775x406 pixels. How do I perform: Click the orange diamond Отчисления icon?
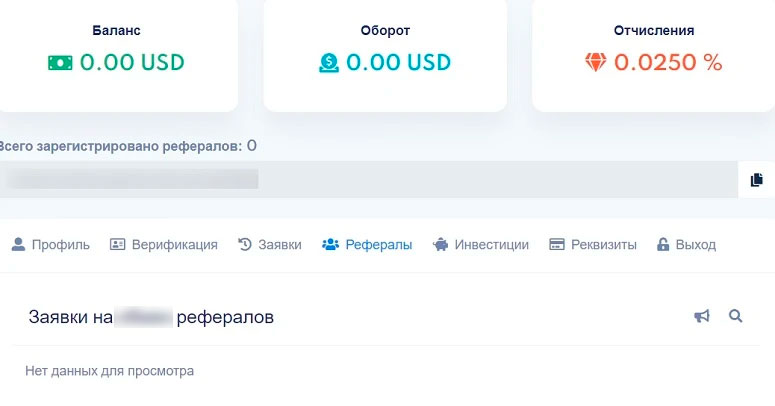tap(596, 62)
